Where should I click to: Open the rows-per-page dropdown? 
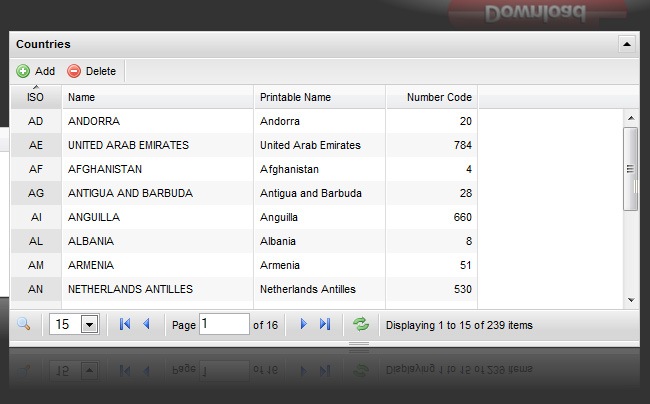88,324
